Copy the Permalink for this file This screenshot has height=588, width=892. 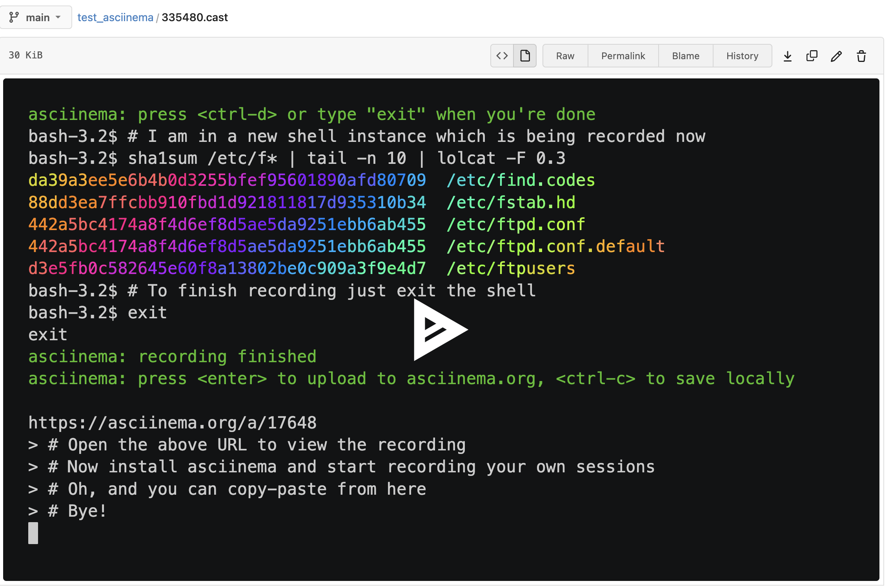tap(623, 56)
